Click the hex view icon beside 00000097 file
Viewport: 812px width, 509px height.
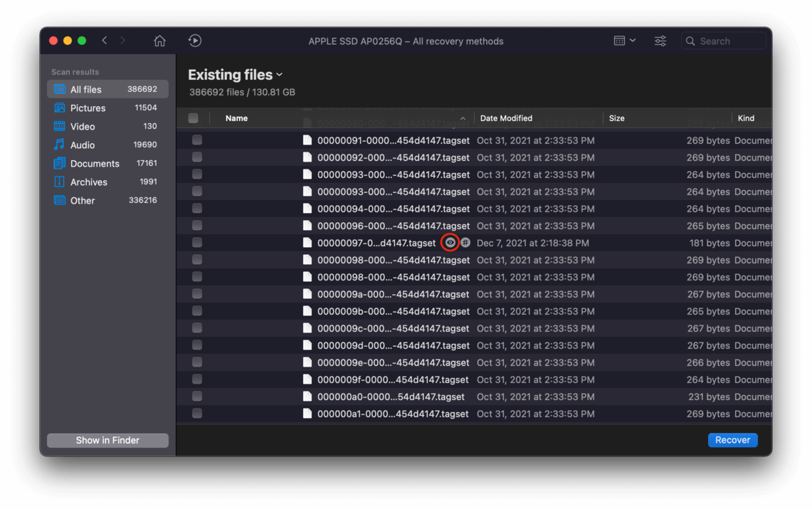pyautogui.click(x=465, y=242)
